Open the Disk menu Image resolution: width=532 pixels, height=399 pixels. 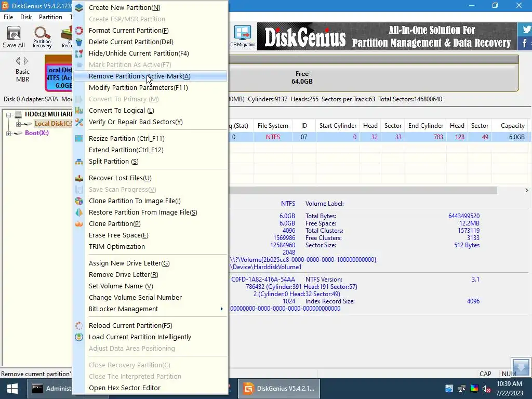click(26, 17)
